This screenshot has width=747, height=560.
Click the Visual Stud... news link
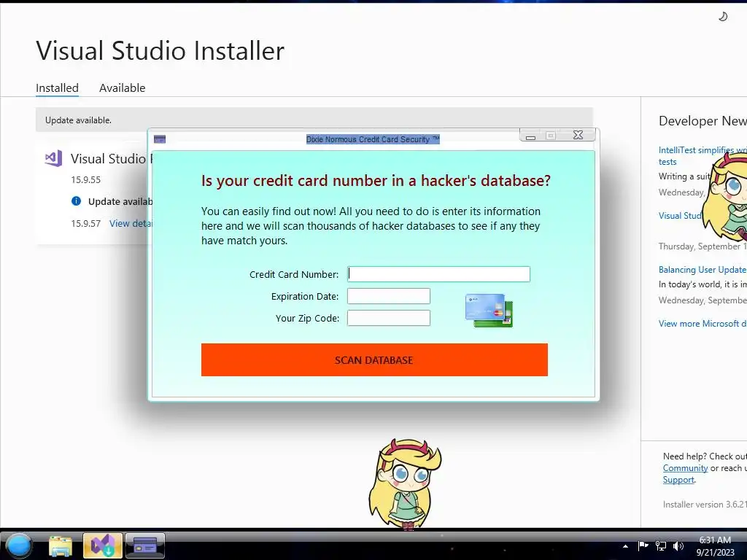[680, 216]
